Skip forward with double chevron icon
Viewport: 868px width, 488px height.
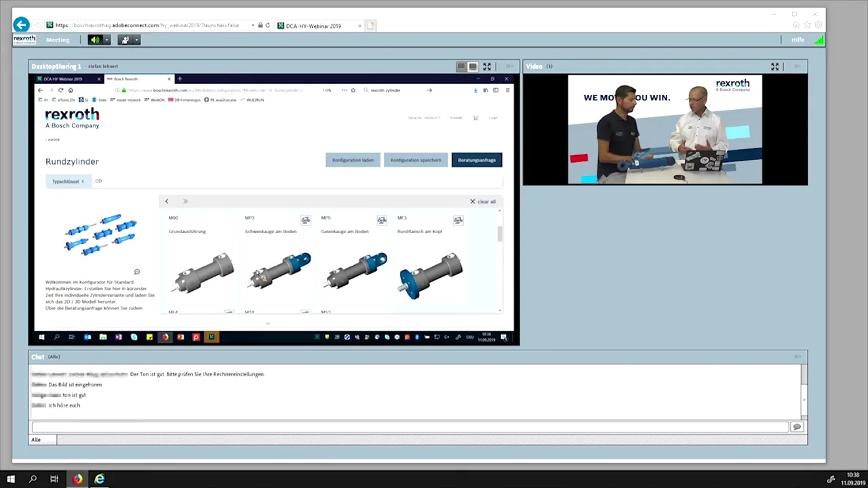(185, 201)
